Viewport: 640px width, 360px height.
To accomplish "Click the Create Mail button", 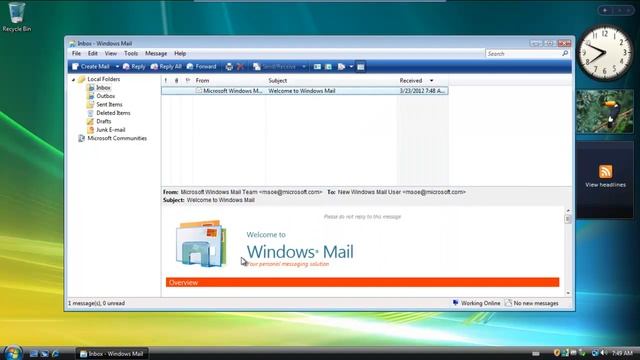I will (x=91, y=67).
